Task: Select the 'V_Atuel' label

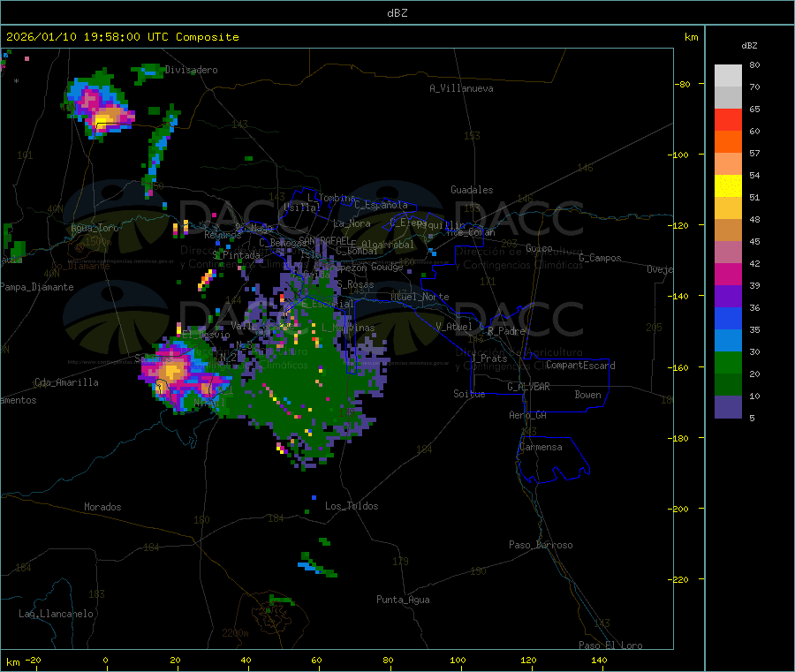Action: pos(454,327)
